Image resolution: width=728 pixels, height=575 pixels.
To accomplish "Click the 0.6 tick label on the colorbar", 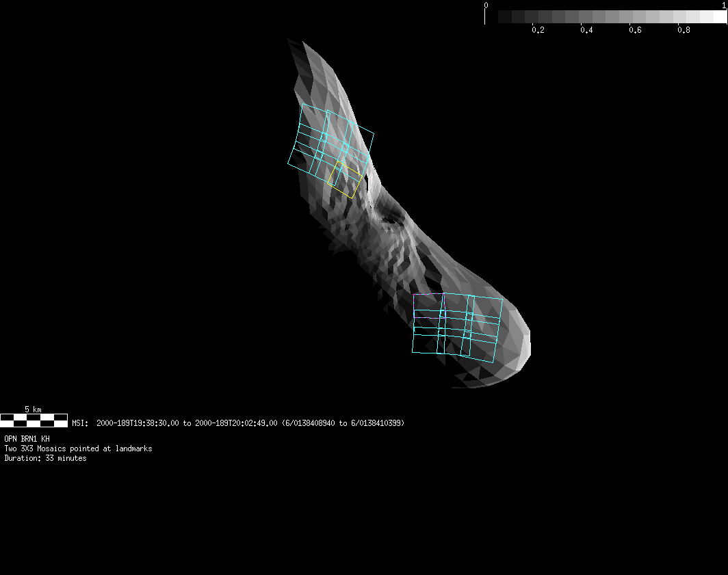I will pyautogui.click(x=635, y=30).
